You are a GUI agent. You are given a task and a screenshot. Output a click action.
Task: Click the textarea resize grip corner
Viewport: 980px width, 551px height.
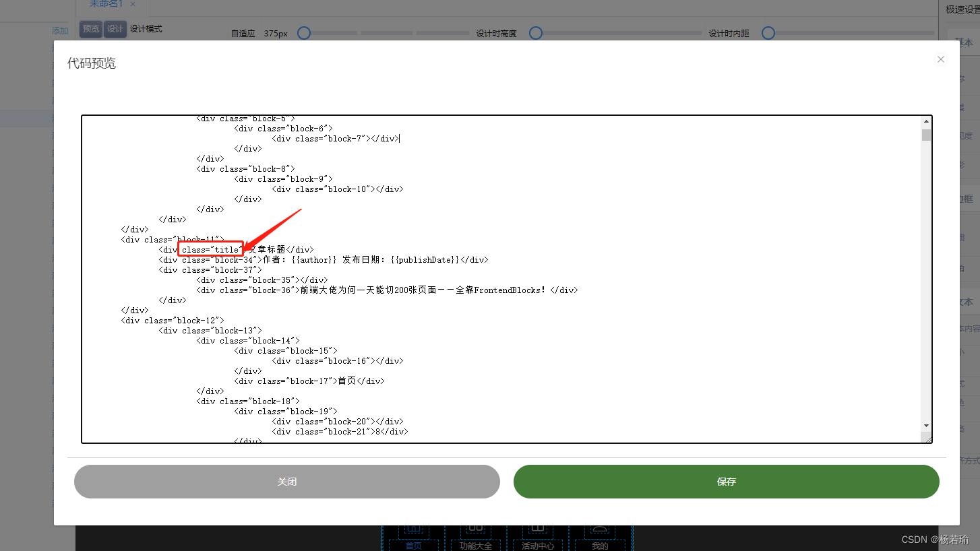927,439
